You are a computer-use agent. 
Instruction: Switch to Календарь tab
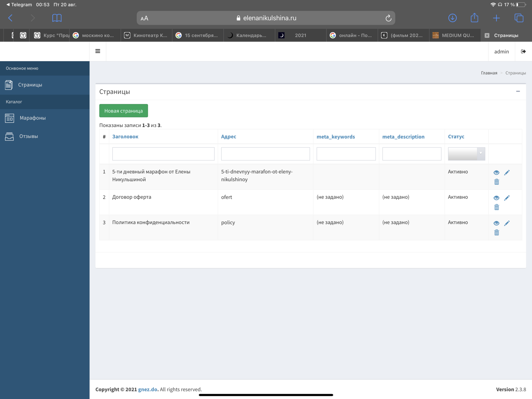(x=249, y=35)
